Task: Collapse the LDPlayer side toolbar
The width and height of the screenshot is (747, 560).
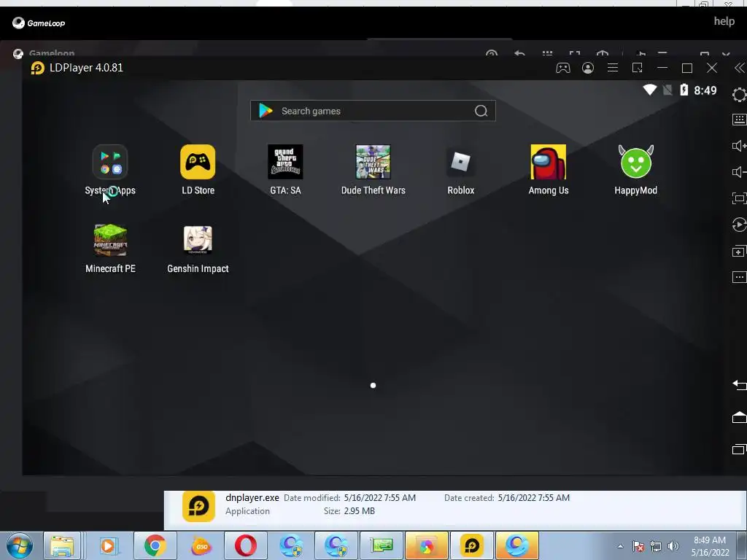Action: (x=740, y=68)
